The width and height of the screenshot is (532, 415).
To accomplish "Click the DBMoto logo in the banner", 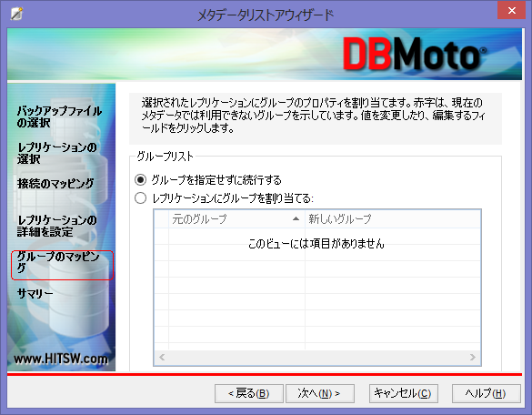I will [x=415, y=55].
